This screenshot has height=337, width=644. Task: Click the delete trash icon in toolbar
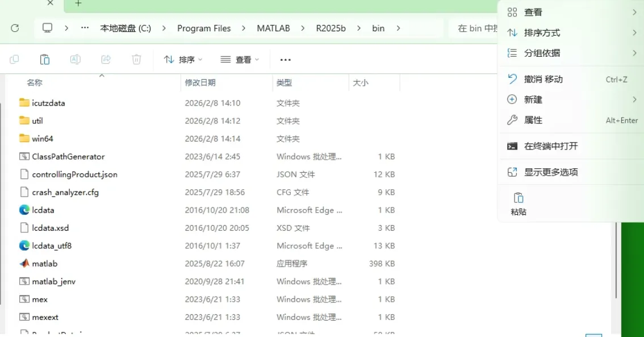coord(136,60)
